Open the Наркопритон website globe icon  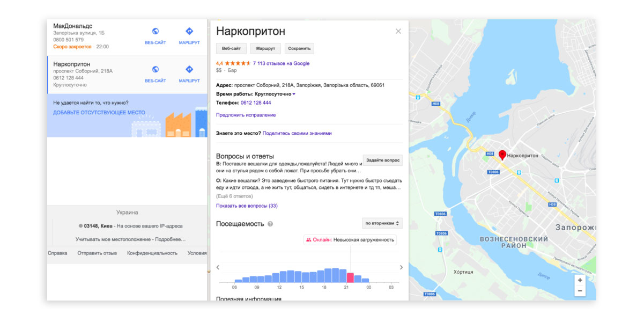pos(156,69)
